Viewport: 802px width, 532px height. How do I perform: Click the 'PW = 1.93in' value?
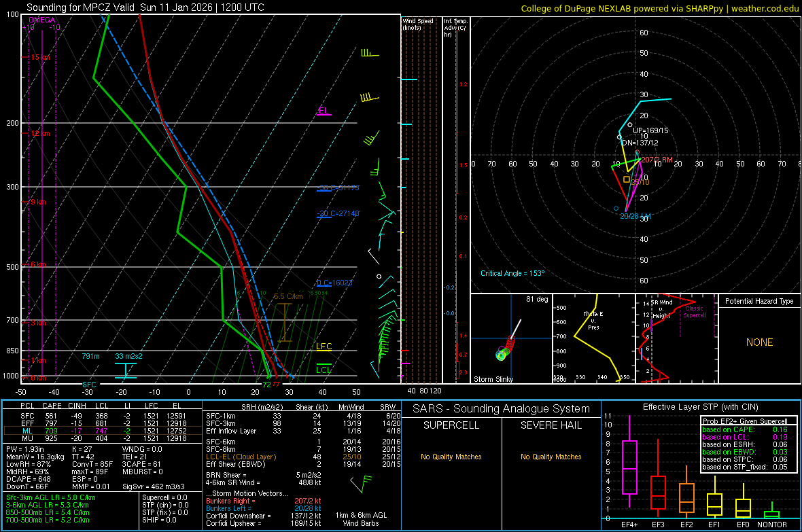[x=25, y=449]
